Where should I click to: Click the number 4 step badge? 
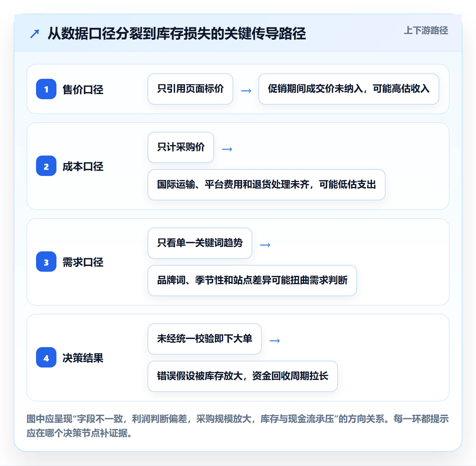coord(46,357)
